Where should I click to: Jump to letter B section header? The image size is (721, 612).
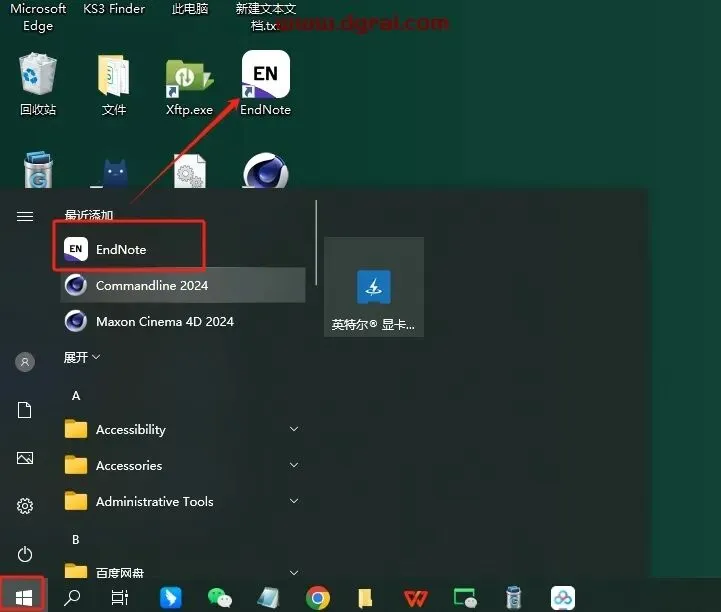coord(76,539)
